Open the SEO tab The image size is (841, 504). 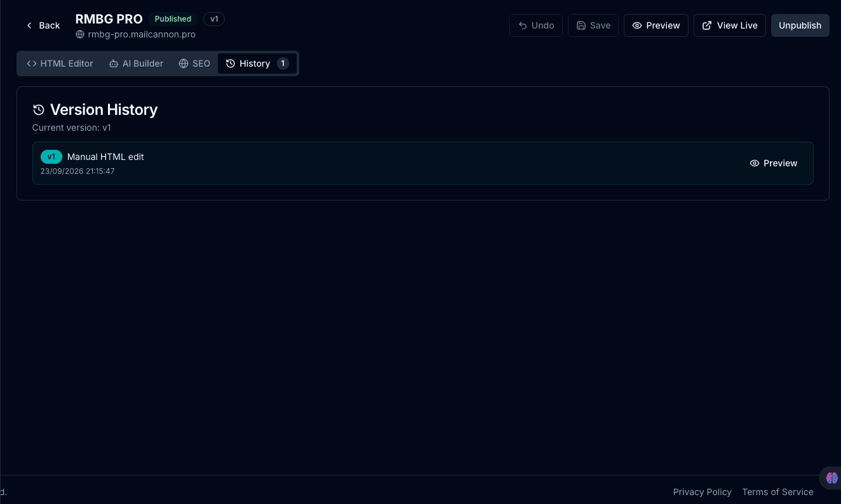[194, 63]
